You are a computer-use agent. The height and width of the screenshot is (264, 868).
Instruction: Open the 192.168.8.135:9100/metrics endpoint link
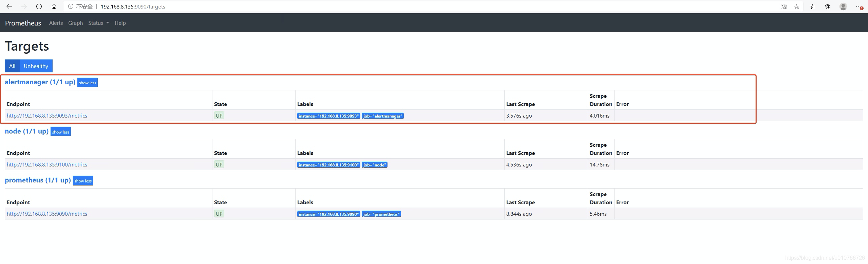pos(47,164)
